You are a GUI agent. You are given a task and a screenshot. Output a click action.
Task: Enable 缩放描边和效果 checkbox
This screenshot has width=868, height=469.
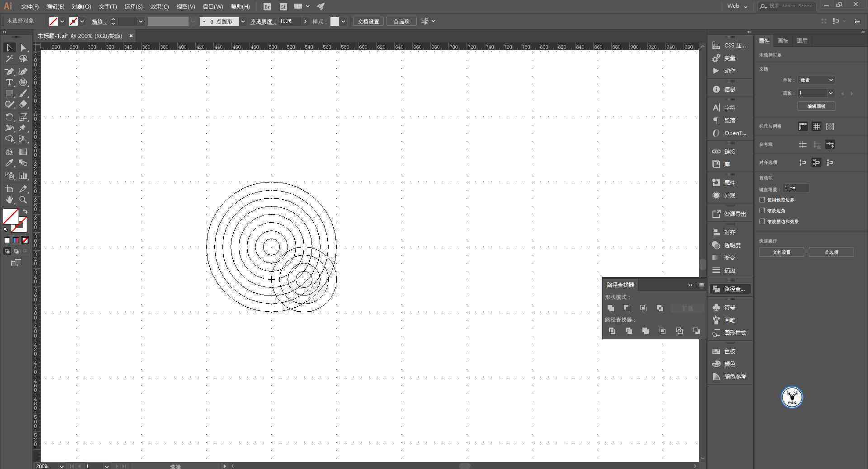(x=762, y=221)
